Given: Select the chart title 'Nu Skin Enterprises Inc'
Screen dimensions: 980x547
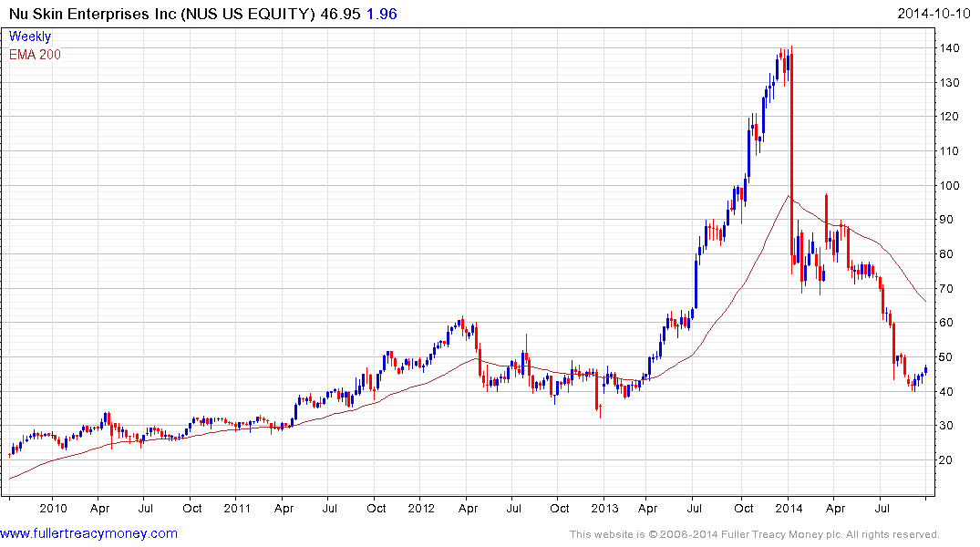Looking at the screenshot, I should pyautogui.click(x=92, y=14).
